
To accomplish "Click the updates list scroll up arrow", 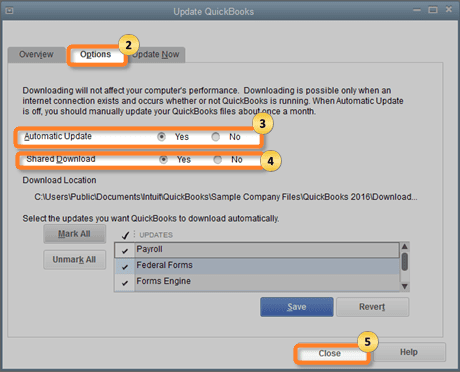I will pos(405,247).
